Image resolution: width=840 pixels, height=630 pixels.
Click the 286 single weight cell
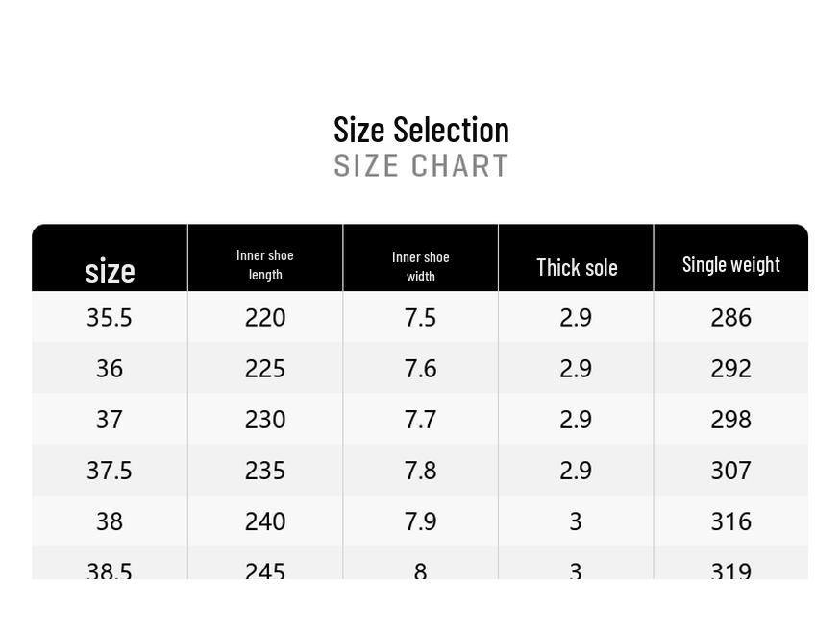click(730, 318)
